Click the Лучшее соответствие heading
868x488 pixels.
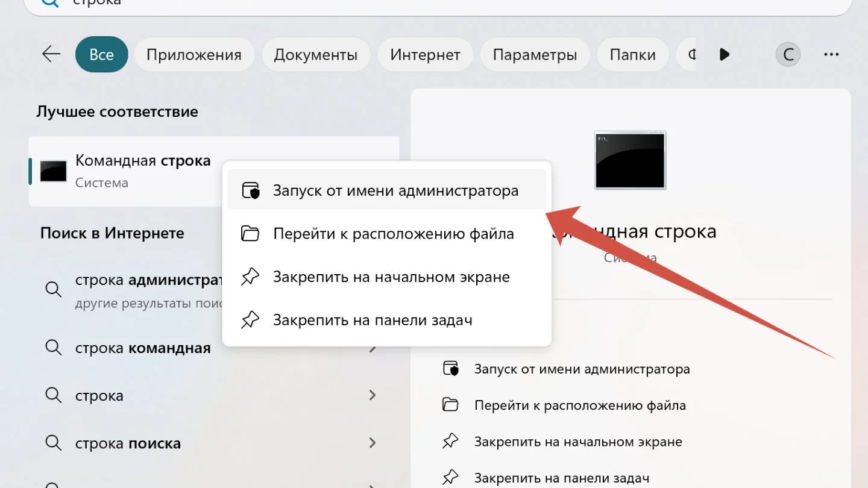point(117,111)
